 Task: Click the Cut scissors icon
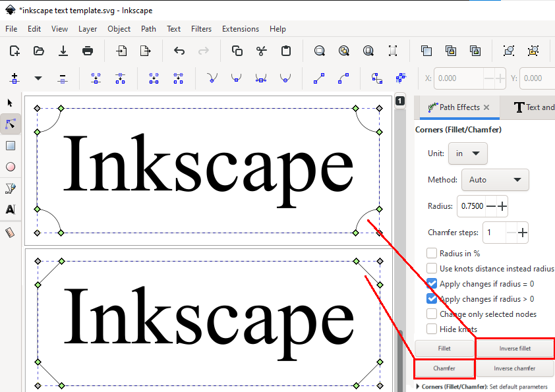click(x=261, y=51)
